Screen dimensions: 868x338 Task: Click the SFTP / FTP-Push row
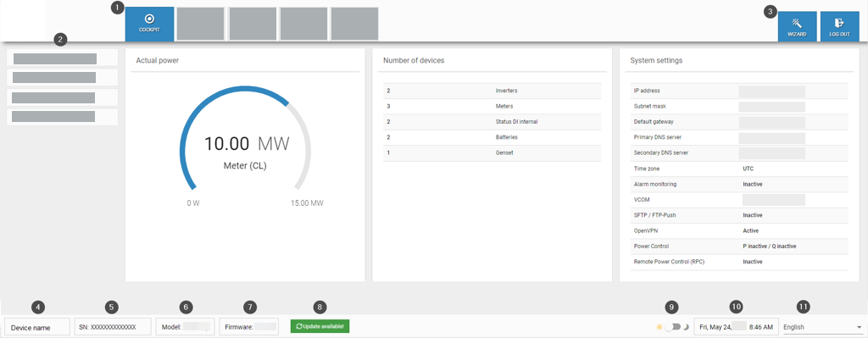pos(739,215)
